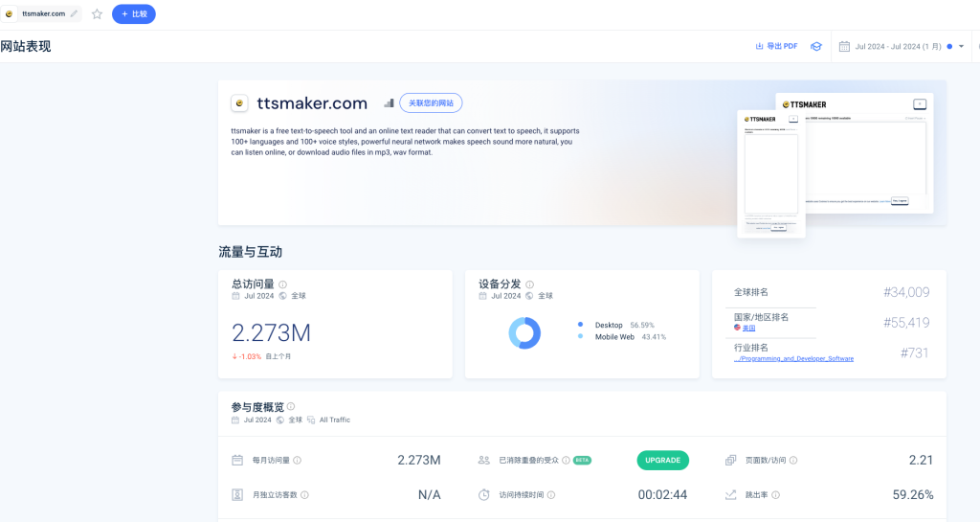
Task: Click the blue 比较 compare button
Action: pyautogui.click(x=134, y=13)
